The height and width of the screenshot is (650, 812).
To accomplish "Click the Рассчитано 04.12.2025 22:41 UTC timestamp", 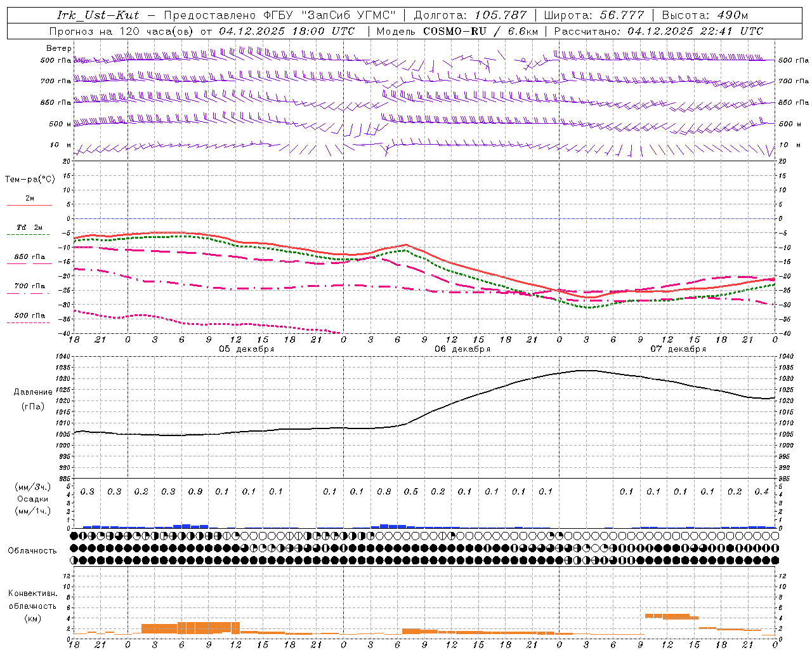I will point(658,31).
